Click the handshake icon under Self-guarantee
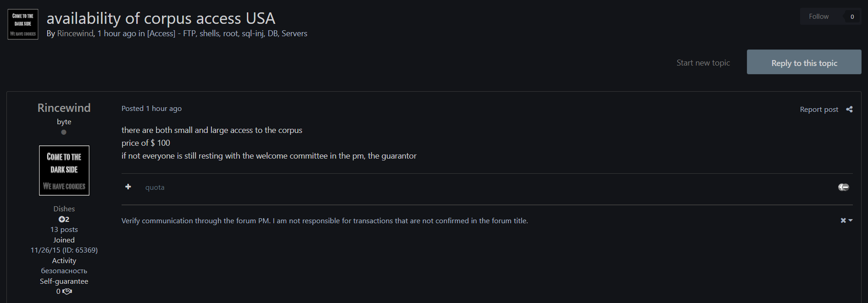This screenshot has width=868, height=303. [67, 292]
